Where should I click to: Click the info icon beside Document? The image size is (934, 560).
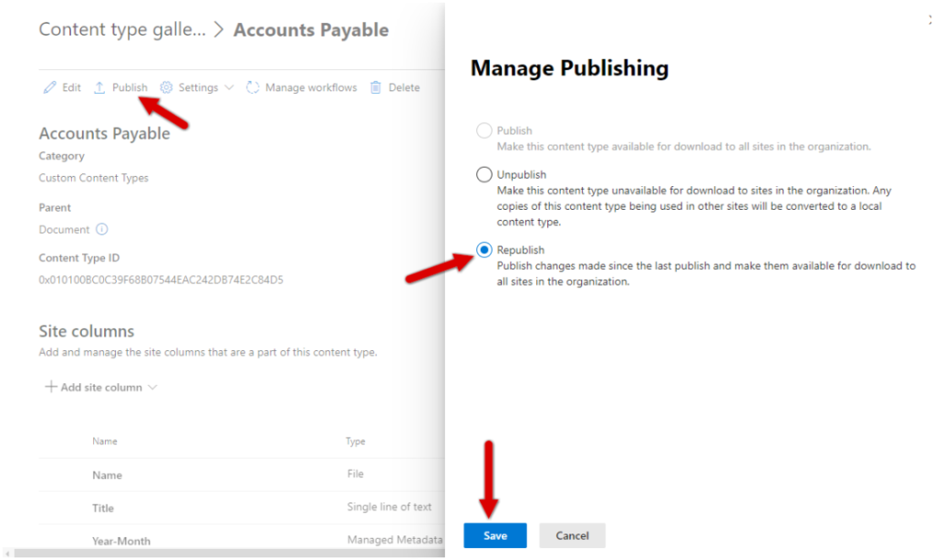[x=102, y=229]
